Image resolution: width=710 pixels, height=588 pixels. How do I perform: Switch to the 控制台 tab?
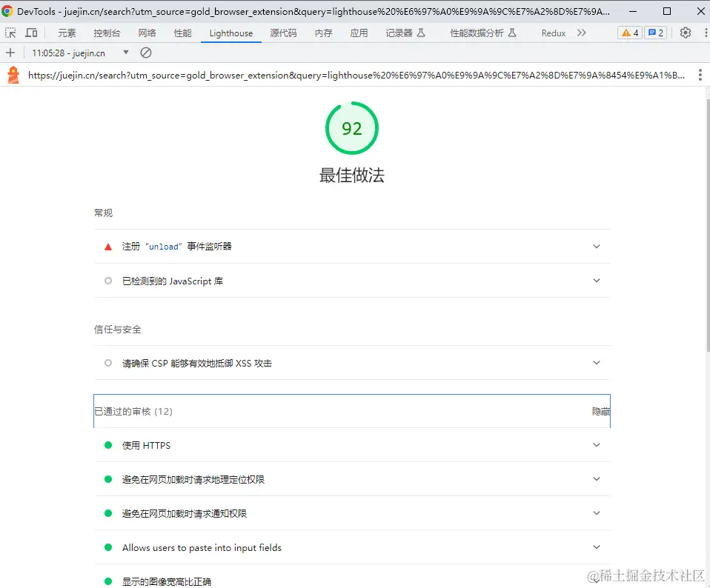[107, 33]
